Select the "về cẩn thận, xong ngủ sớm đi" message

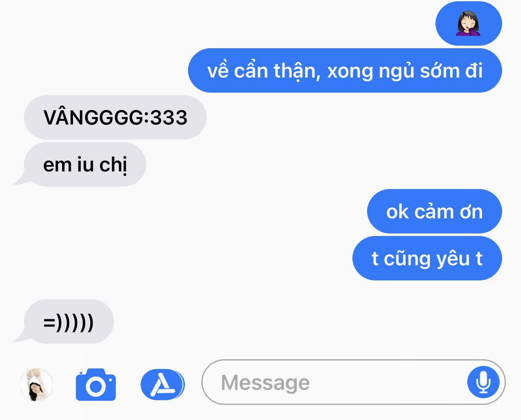(345, 70)
